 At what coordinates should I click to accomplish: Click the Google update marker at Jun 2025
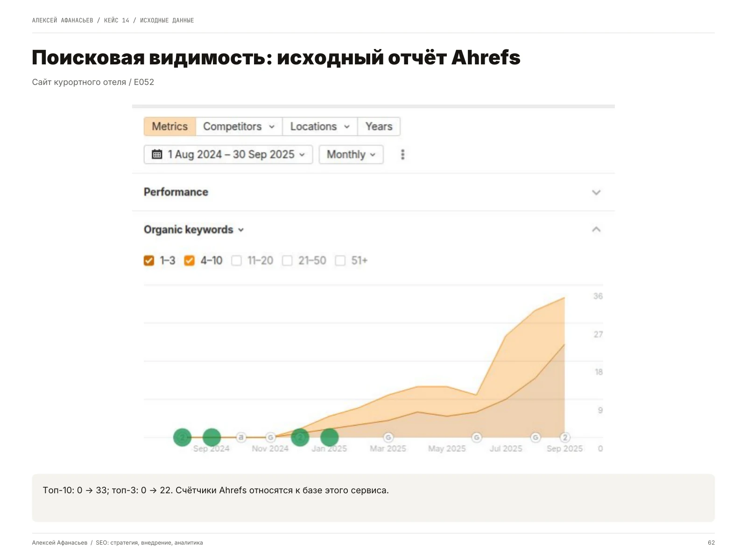tap(476, 437)
